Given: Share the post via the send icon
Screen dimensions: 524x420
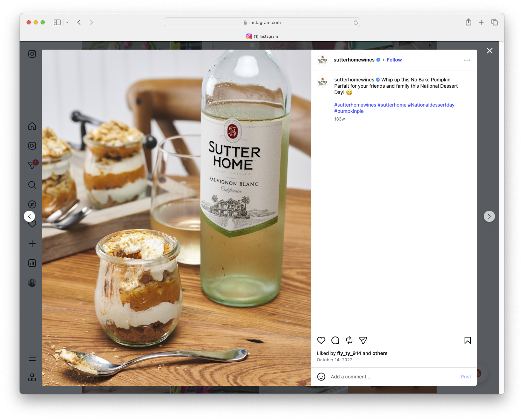Looking at the screenshot, I should pyautogui.click(x=363, y=340).
